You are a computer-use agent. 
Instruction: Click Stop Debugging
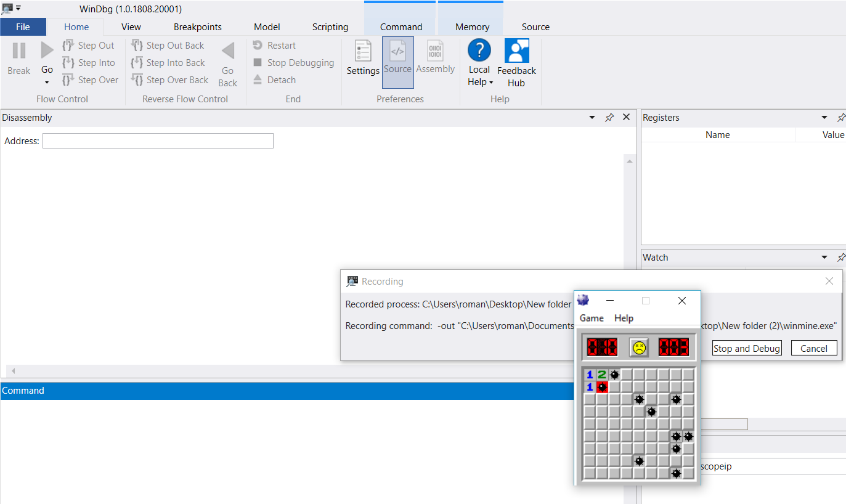click(x=293, y=63)
